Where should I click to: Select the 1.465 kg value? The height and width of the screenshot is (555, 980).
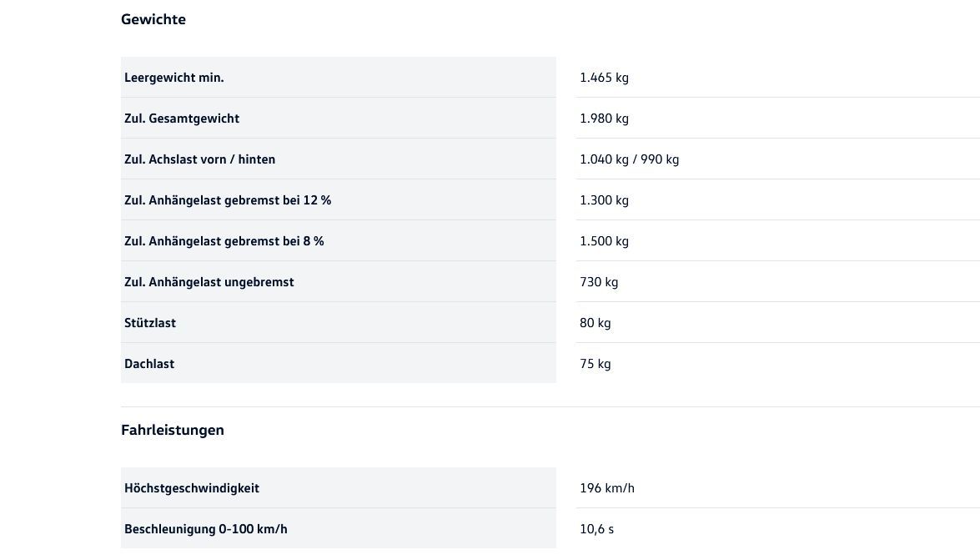(x=604, y=78)
